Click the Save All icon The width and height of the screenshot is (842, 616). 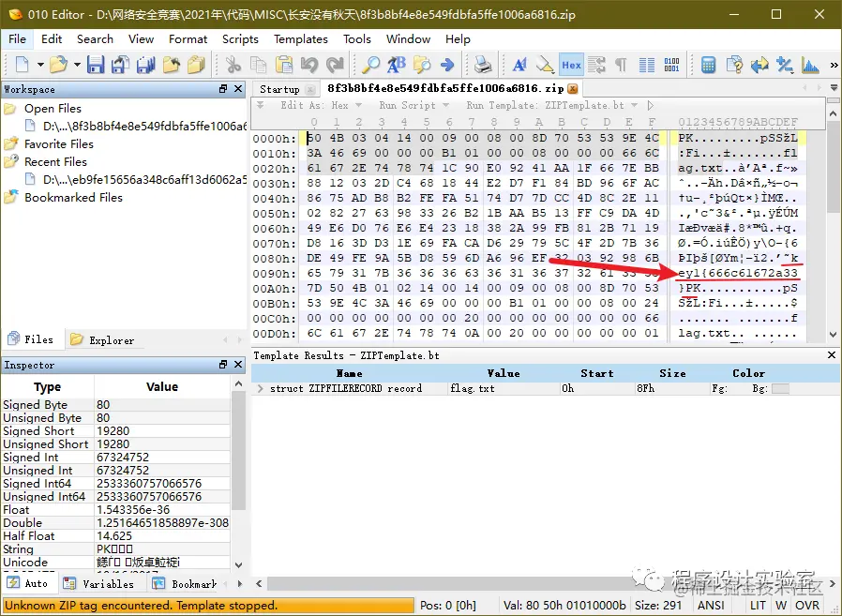coord(145,65)
